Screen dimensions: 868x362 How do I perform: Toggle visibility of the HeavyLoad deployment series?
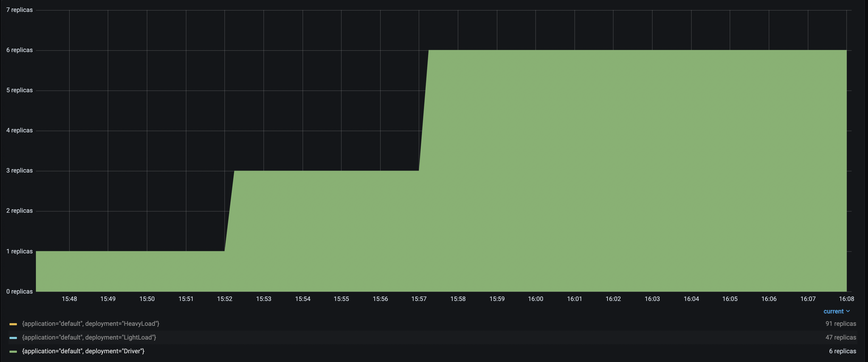[x=91, y=323]
